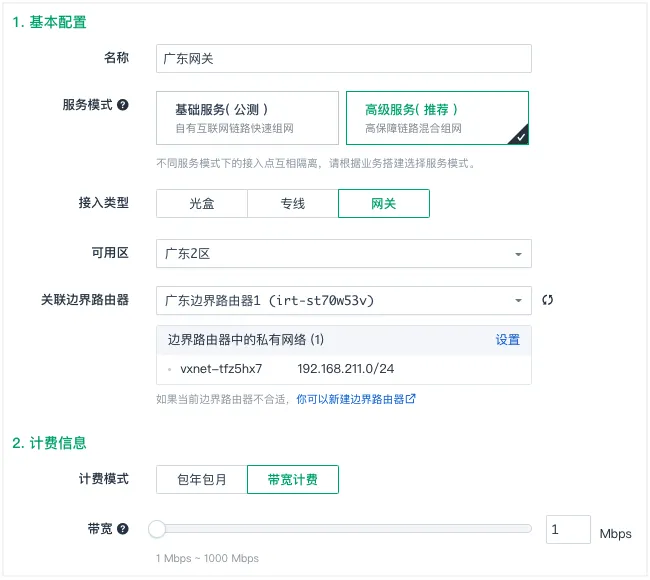This screenshot has width=650, height=580.
Task: Open the 你可以新建边界路由器 link
Action: pos(350,399)
